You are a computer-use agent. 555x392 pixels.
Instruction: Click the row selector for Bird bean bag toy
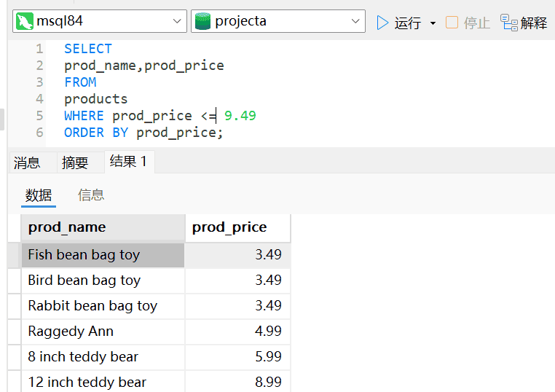[x=14, y=281]
